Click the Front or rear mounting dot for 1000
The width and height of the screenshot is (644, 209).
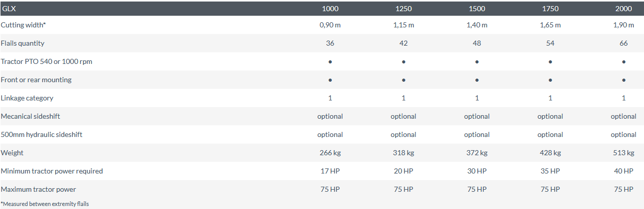[x=330, y=80]
